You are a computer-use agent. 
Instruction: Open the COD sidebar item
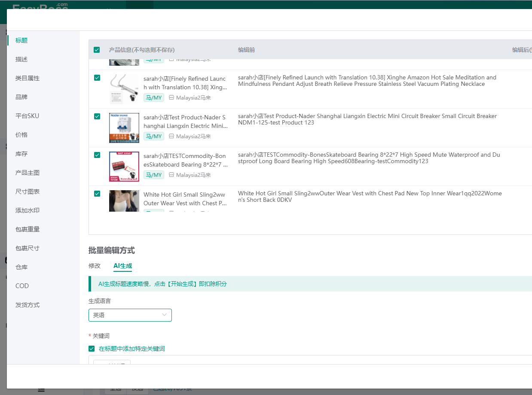(x=22, y=286)
